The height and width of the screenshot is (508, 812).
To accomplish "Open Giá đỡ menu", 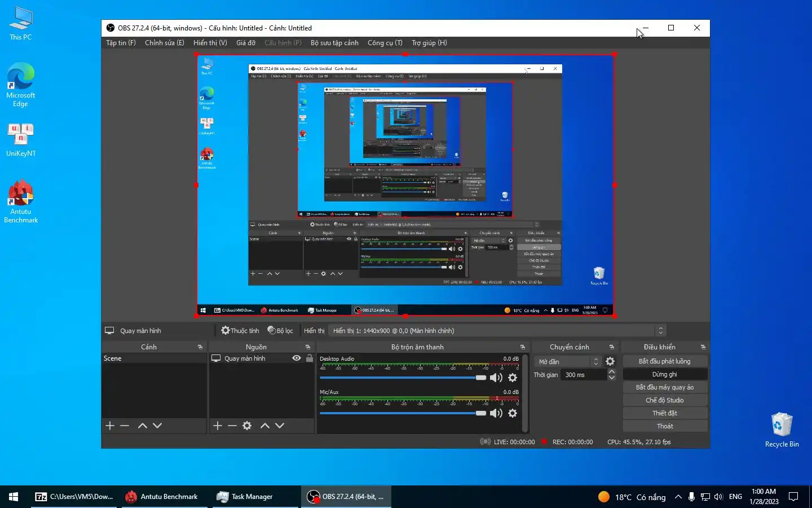I will coord(246,43).
